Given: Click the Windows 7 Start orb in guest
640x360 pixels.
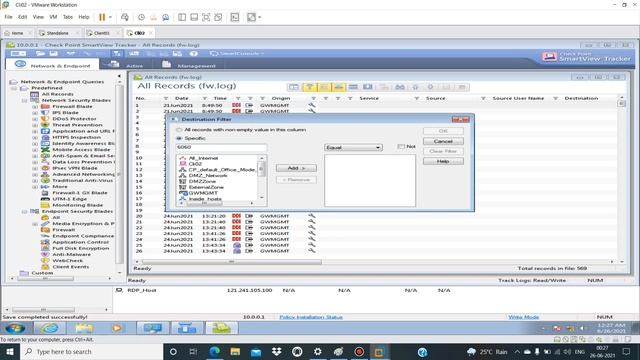Looking at the screenshot, I should click(x=15, y=328).
